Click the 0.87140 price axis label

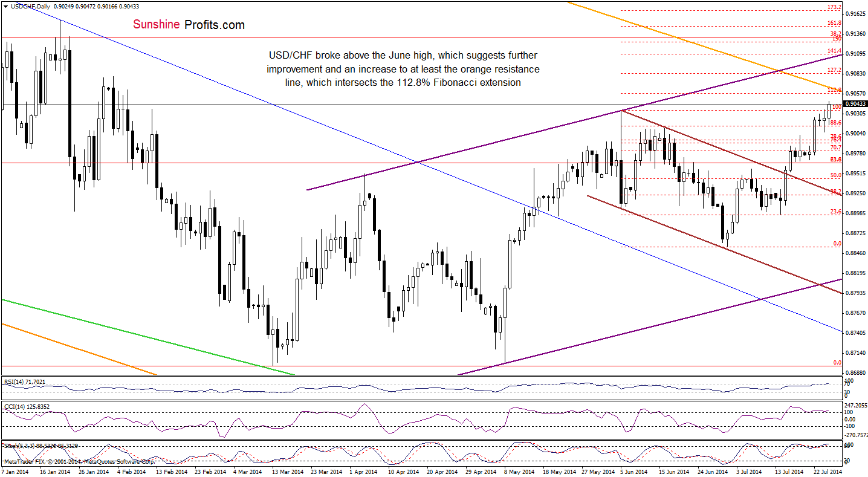tap(856, 352)
